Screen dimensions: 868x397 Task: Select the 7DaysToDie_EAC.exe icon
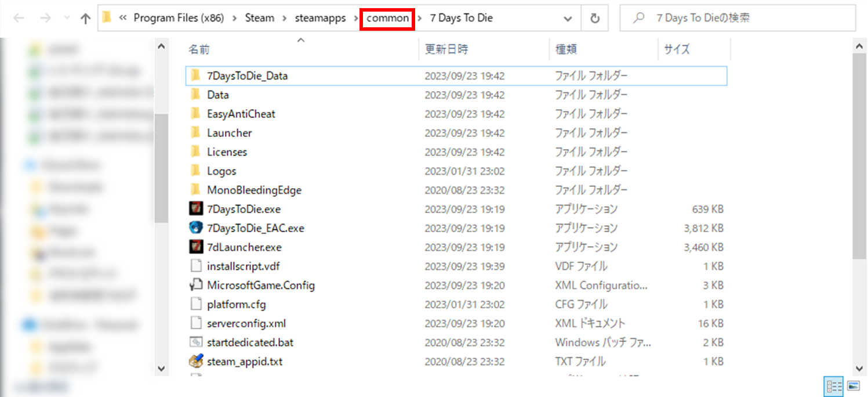pyautogui.click(x=195, y=228)
